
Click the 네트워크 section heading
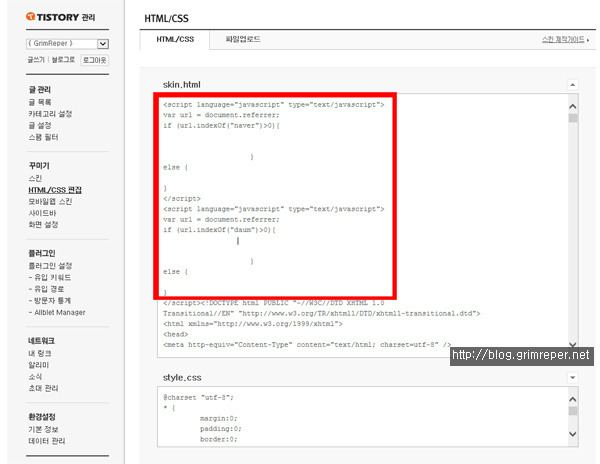(x=41, y=341)
